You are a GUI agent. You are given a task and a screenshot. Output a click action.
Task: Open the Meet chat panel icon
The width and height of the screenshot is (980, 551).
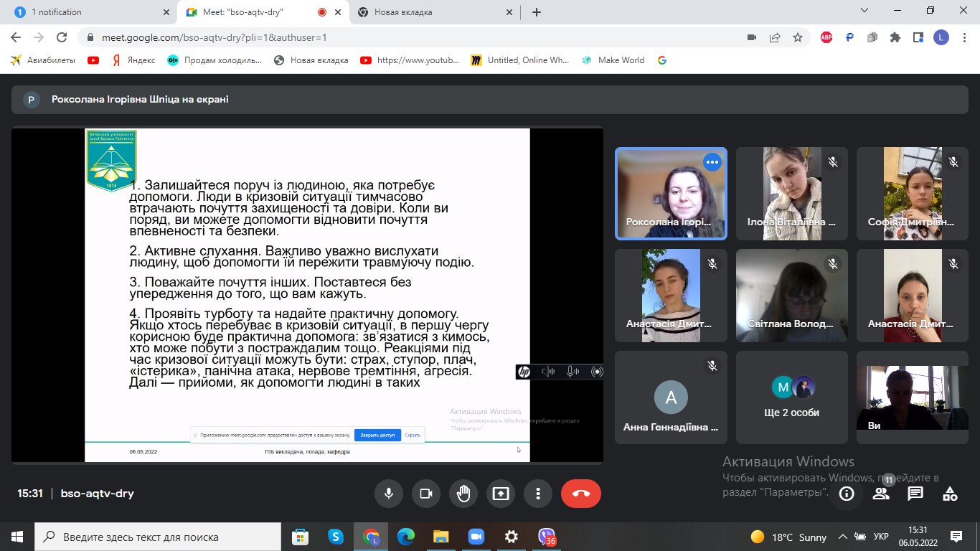tap(915, 494)
